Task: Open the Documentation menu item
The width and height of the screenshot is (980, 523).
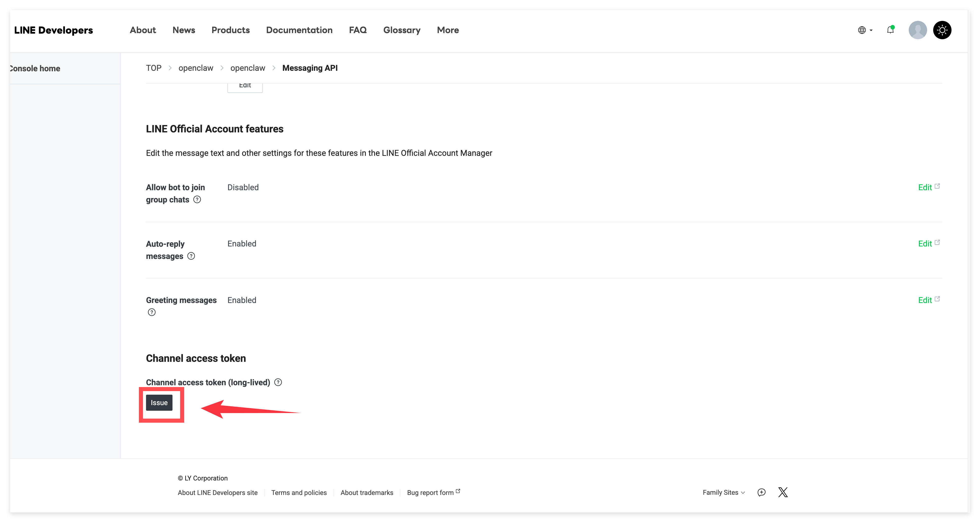Action: [x=299, y=30]
